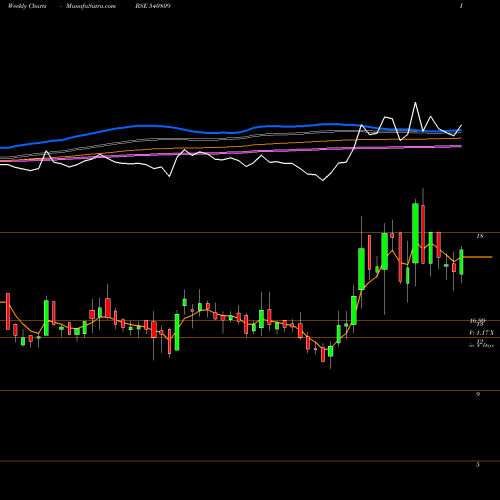Viewport: 500px width, 500px height.
Task: Click the 'V: 1.17 X' volume text
Action: click(x=481, y=333)
